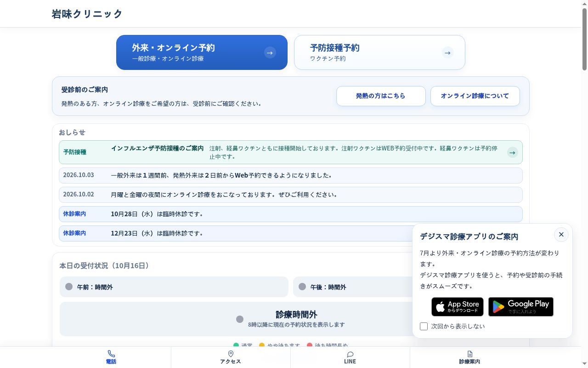Click the map pin アクセス icon
Image resolution: width=588 pixels, height=368 pixels.
click(231, 354)
